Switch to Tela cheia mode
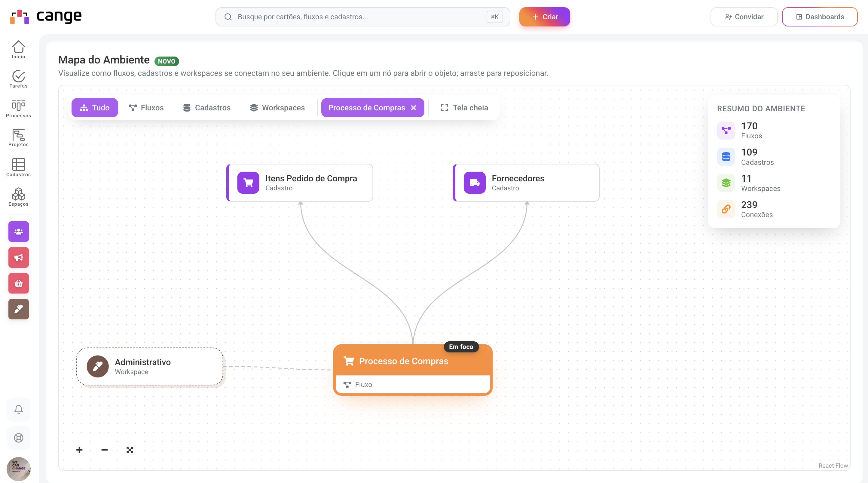Viewport: 868px width, 483px height. 464,108
